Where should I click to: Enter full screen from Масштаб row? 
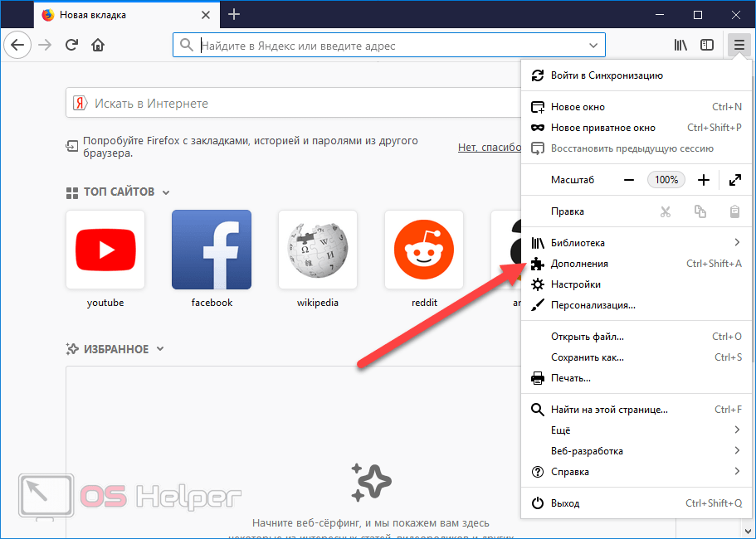click(x=734, y=180)
